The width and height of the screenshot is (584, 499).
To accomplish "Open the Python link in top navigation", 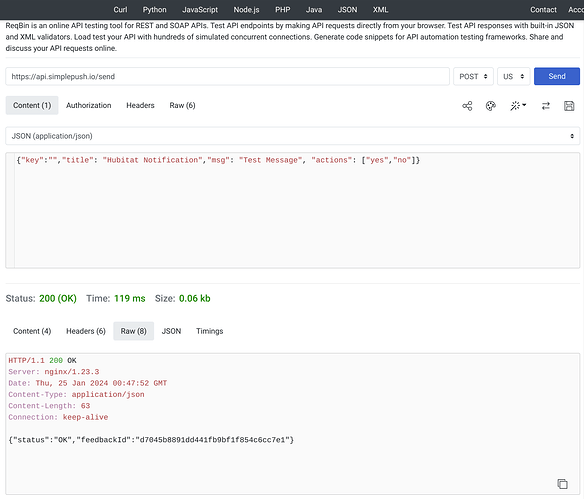I will [x=154, y=10].
